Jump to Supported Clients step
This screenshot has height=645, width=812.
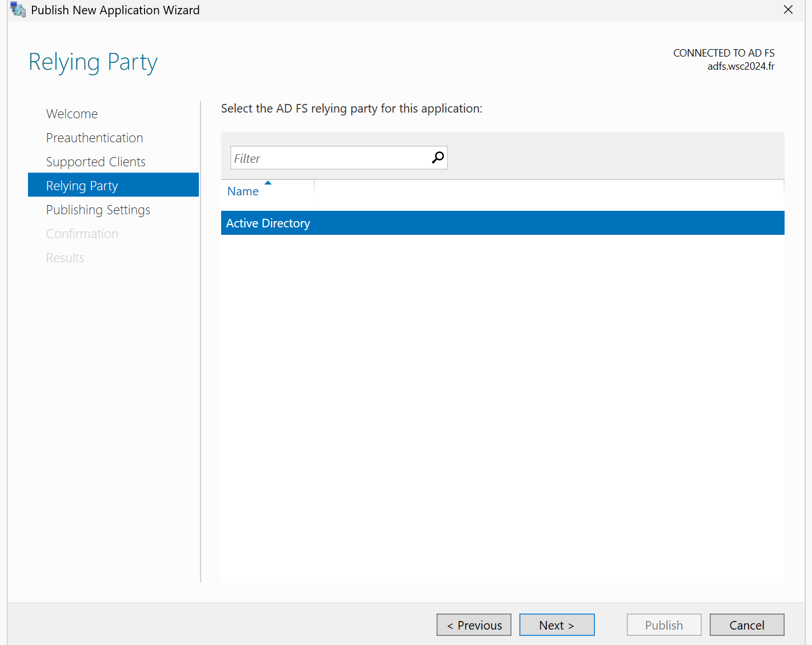tap(96, 162)
